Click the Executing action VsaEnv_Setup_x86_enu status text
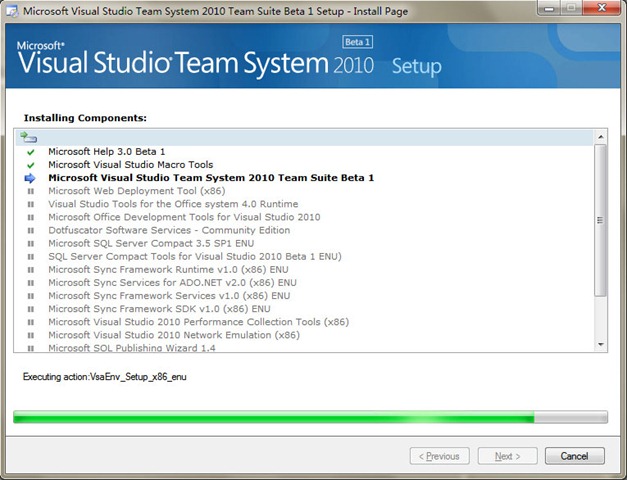 (x=105, y=377)
